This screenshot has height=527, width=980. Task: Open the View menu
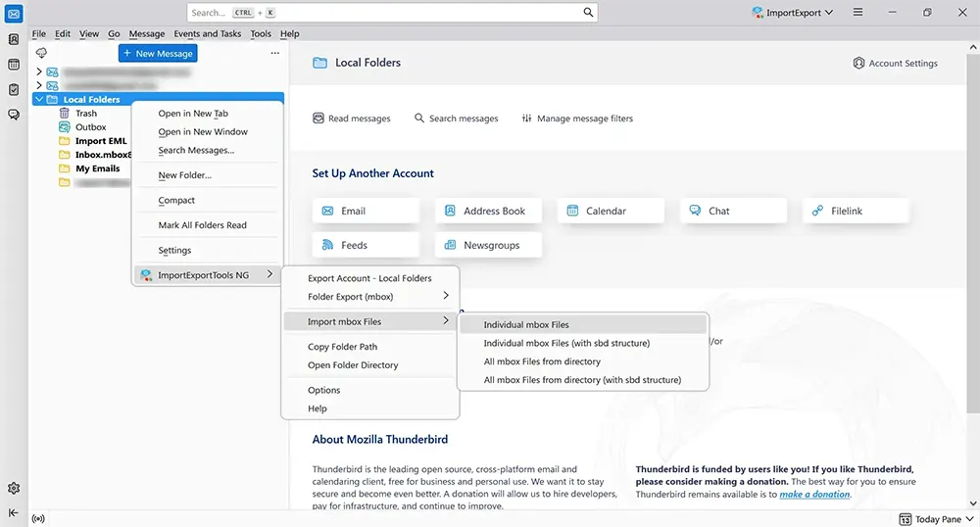coord(89,33)
